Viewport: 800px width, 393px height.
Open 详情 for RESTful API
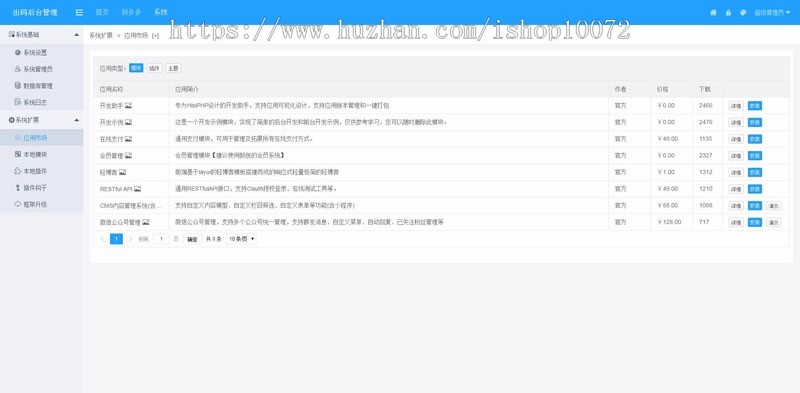point(736,189)
